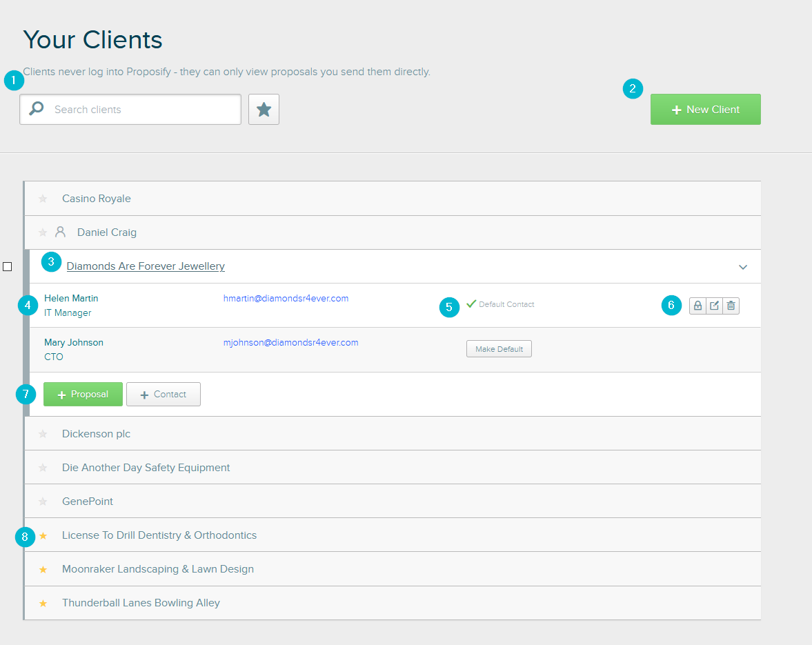
Task: Expand the Daniel Craig client row
Action: click(x=393, y=232)
